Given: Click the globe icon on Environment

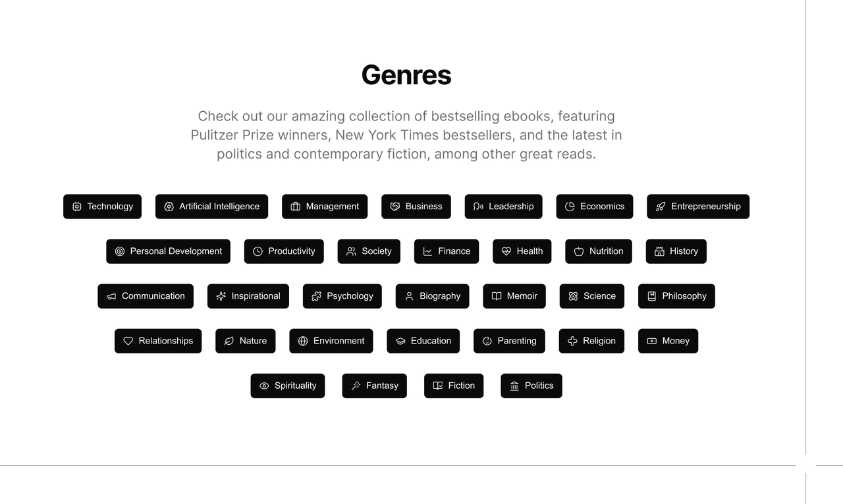Looking at the screenshot, I should pyautogui.click(x=303, y=341).
